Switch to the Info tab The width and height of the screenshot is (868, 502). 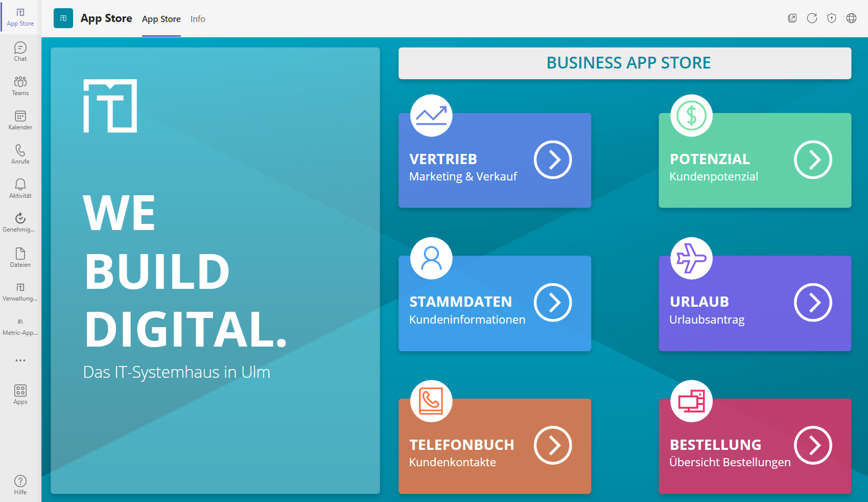pos(198,19)
